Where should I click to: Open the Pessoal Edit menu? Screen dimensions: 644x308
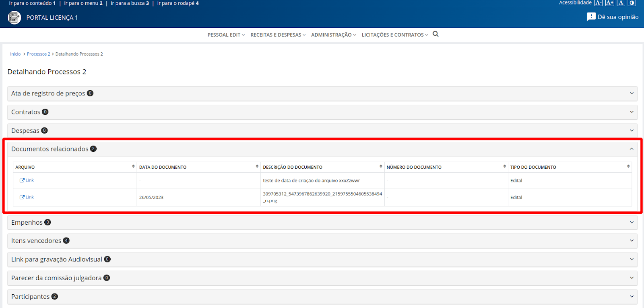[226, 35]
